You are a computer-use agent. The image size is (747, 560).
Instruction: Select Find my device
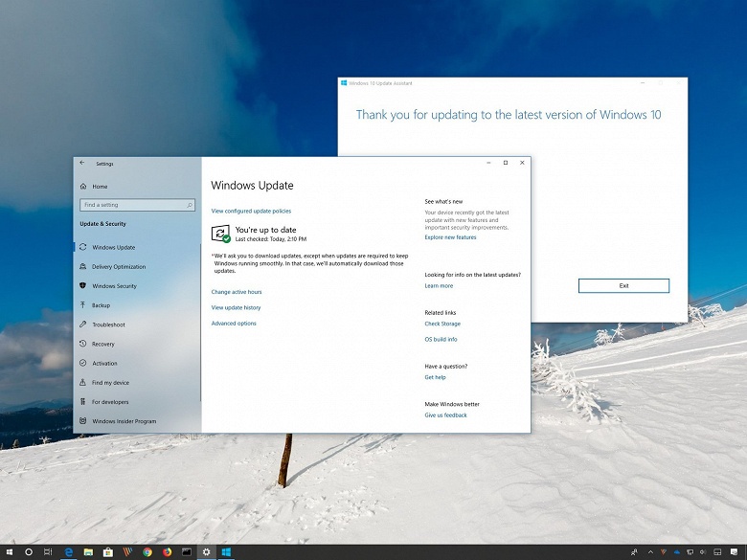tap(137, 382)
